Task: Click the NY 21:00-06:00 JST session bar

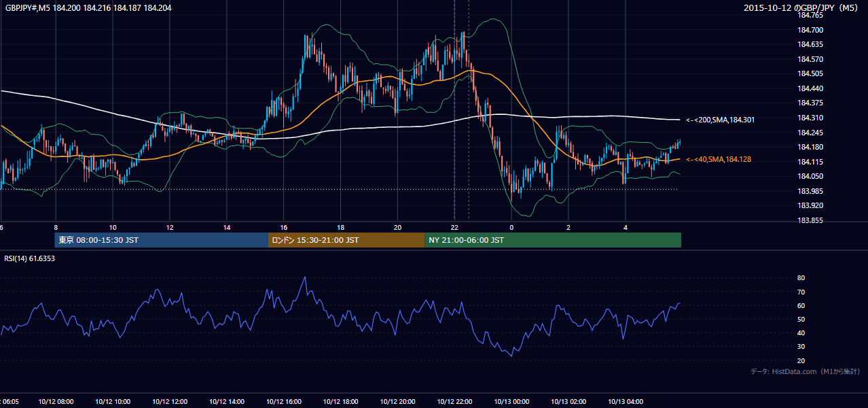Action: click(553, 240)
